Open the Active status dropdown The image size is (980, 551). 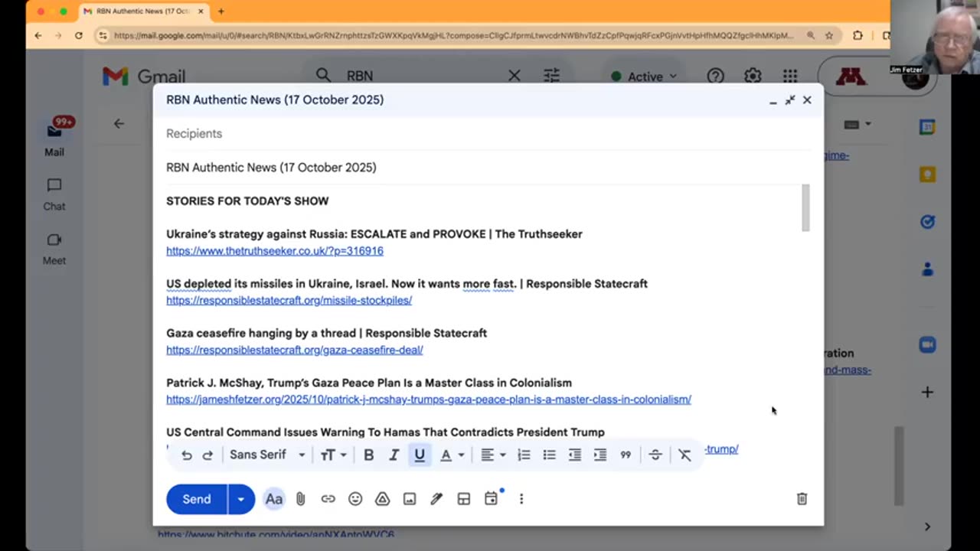click(x=645, y=77)
